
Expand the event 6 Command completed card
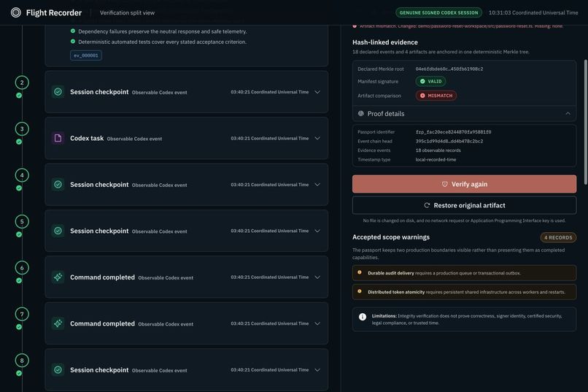[317, 277]
